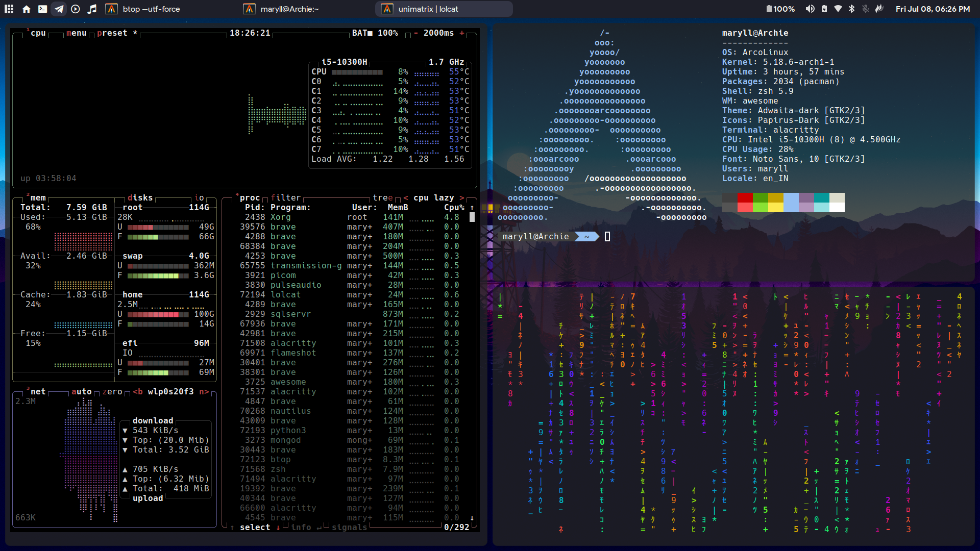The width and height of the screenshot is (980, 551).
Task: Open the btop menu
Action: [x=76, y=33]
